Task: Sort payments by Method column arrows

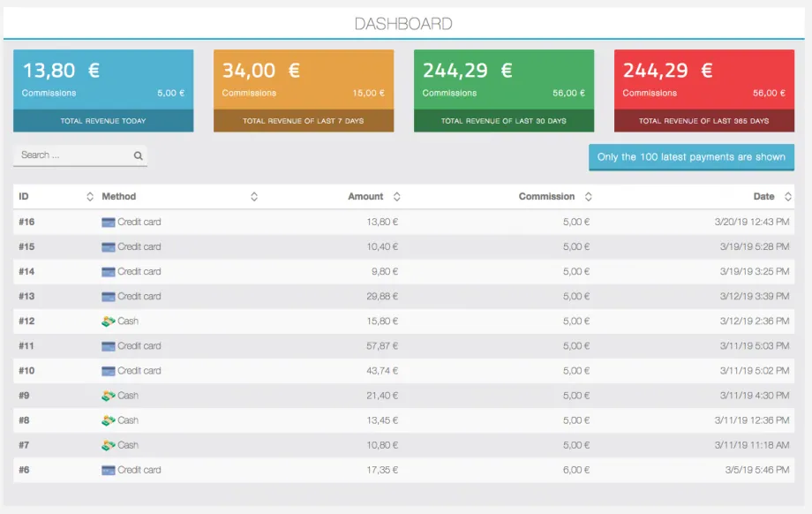Action: pos(254,197)
